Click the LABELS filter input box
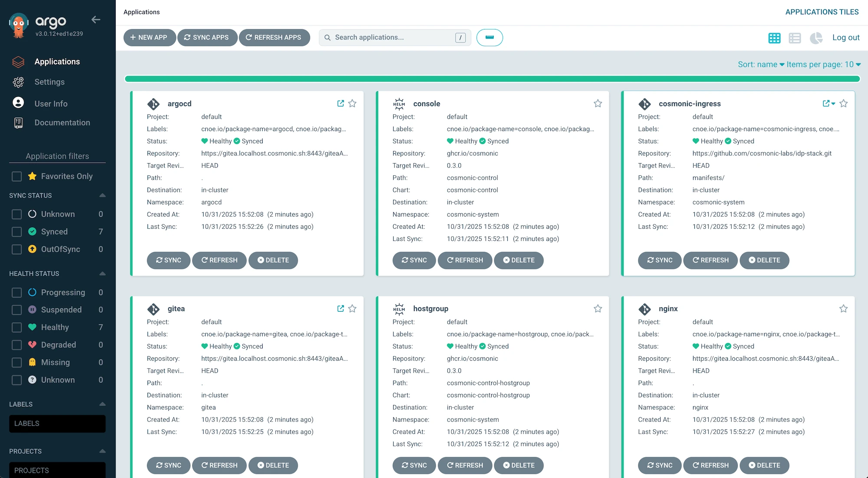 (57, 424)
